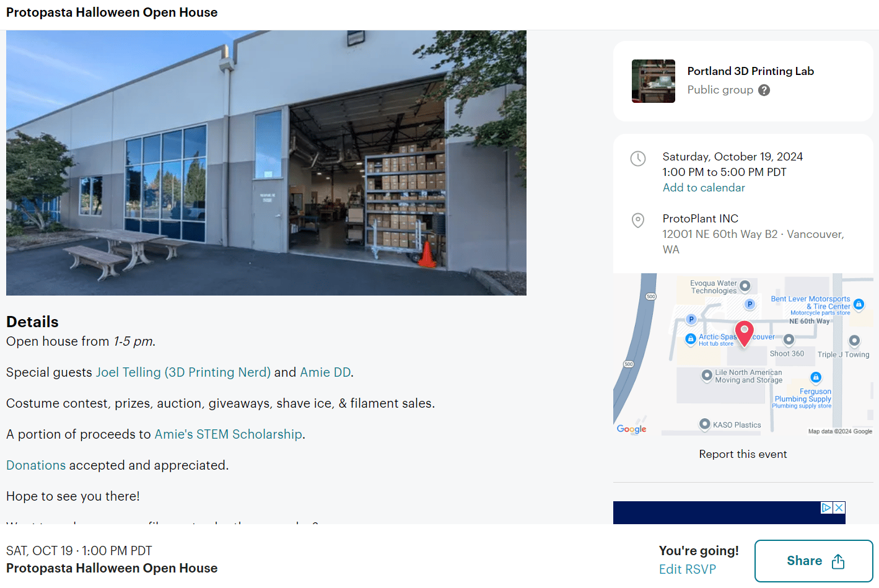Open Amie's STEM Scholarship link
879x588 pixels.
[228, 434]
